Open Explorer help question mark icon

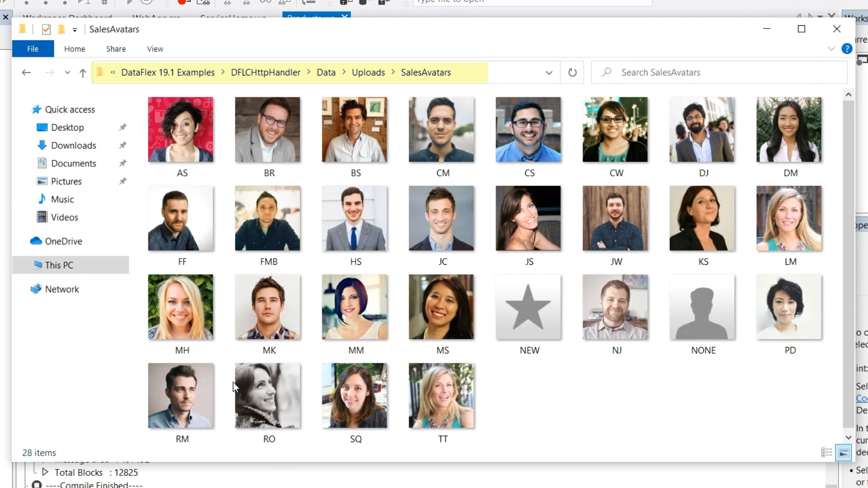[847, 49]
